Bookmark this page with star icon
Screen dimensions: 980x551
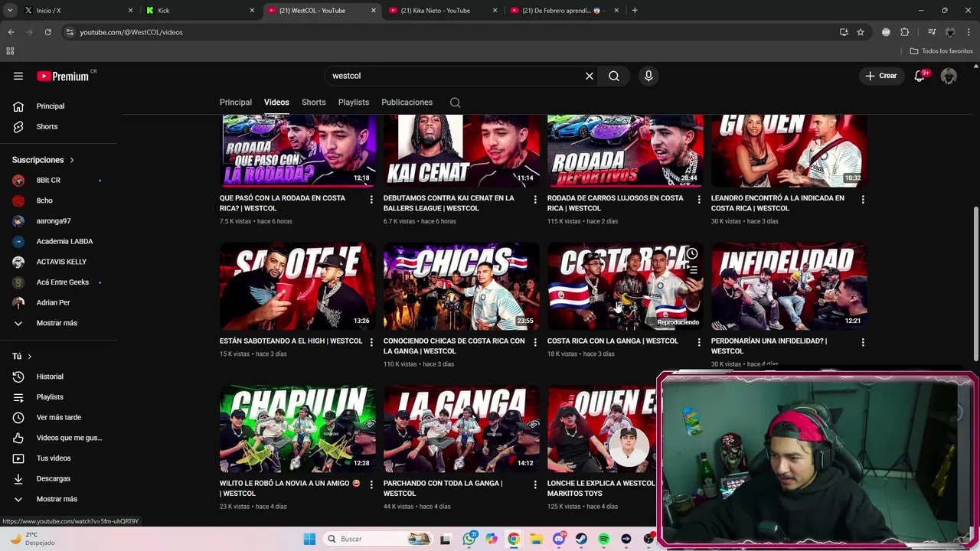pos(861,32)
